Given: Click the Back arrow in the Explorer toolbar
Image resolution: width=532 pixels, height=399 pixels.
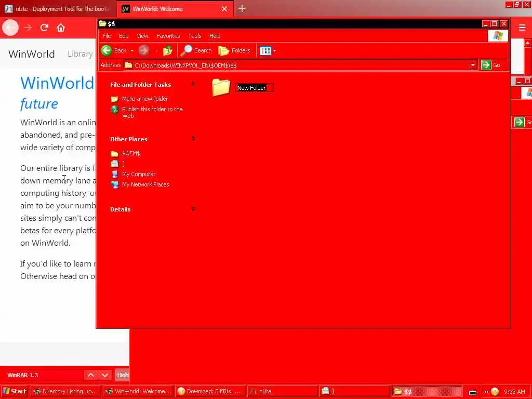Looking at the screenshot, I should tap(107, 50).
